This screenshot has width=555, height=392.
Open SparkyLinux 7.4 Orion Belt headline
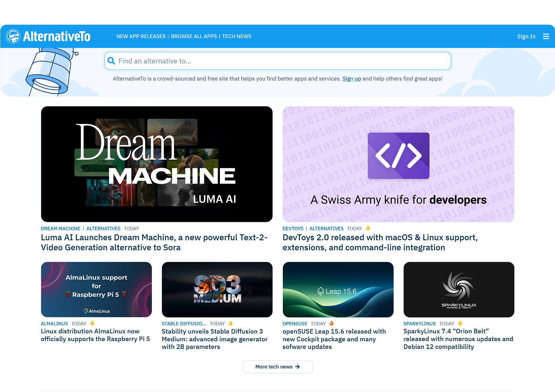click(x=458, y=339)
